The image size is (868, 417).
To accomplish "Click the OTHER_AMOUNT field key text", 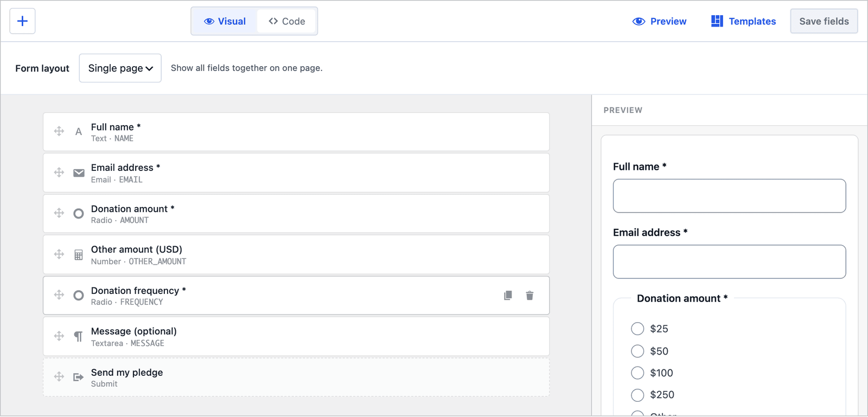I will point(157,261).
